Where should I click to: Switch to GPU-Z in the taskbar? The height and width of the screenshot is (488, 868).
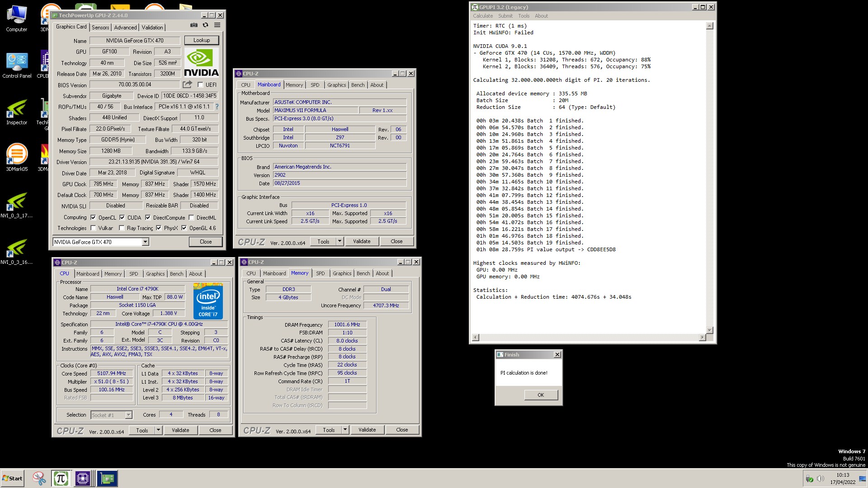[x=107, y=479]
